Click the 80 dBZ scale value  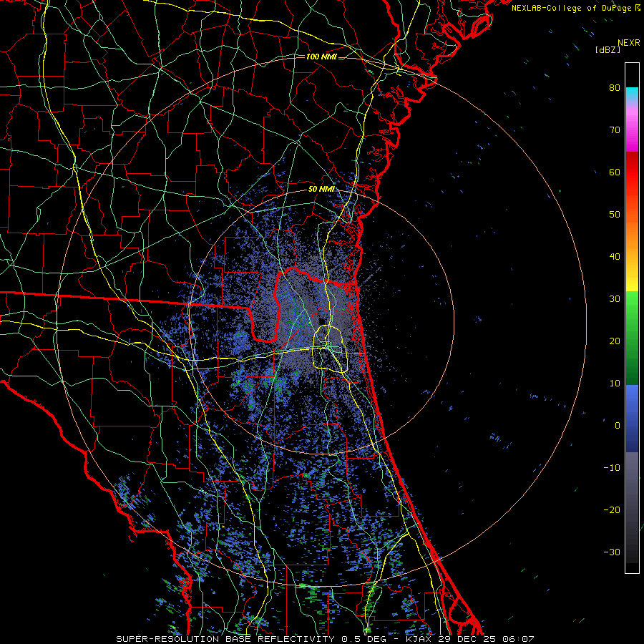(x=615, y=87)
